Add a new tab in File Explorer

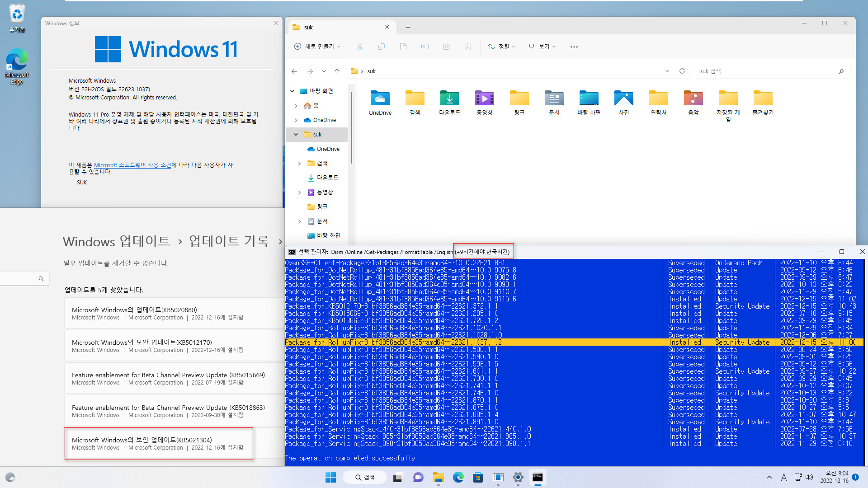408,28
